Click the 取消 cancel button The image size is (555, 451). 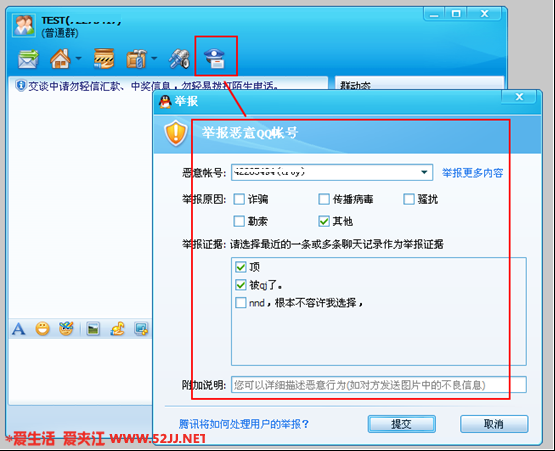(x=494, y=424)
